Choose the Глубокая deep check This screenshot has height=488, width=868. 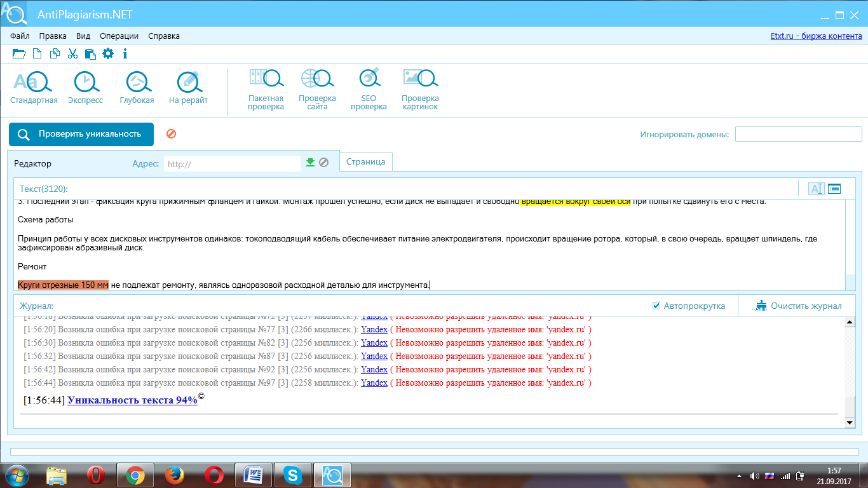pyautogui.click(x=137, y=87)
